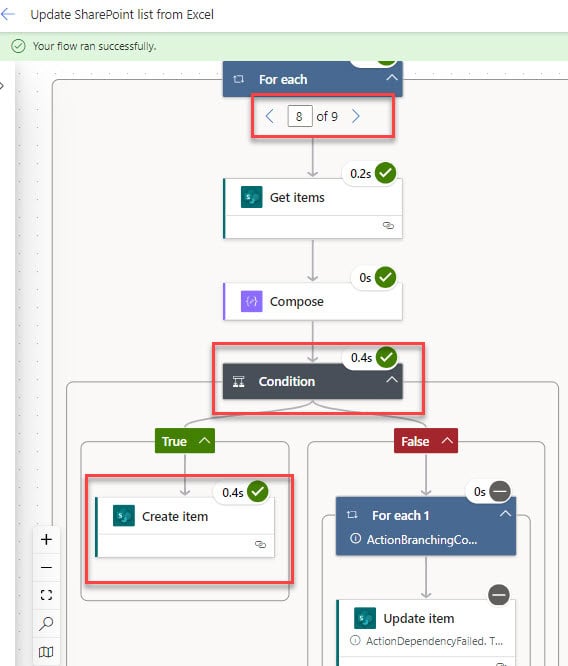Click the success checkmark on Create item
568x666 pixels.
point(257,491)
